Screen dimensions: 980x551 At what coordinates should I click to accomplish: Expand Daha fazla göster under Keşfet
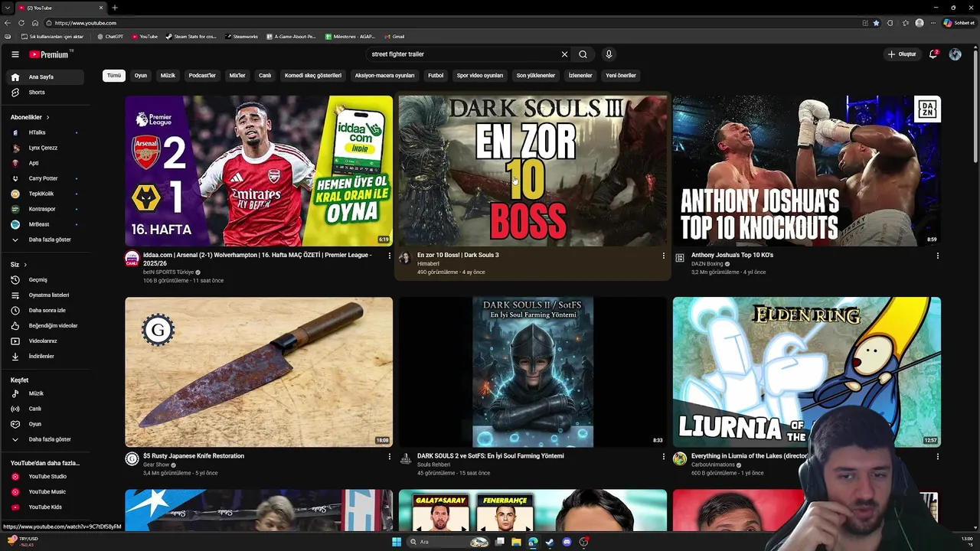pyautogui.click(x=46, y=439)
